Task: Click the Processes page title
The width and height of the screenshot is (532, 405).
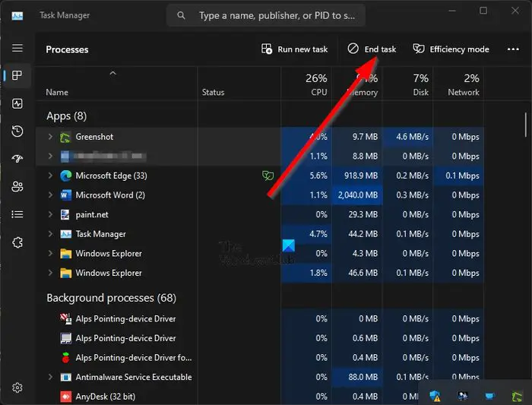Action: (x=67, y=49)
